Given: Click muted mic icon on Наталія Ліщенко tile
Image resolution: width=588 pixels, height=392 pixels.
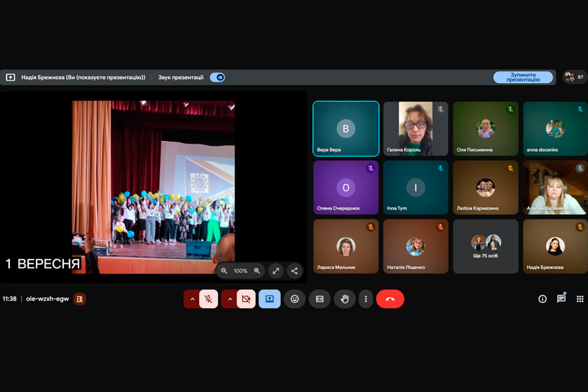Looking at the screenshot, I should pyautogui.click(x=440, y=227).
